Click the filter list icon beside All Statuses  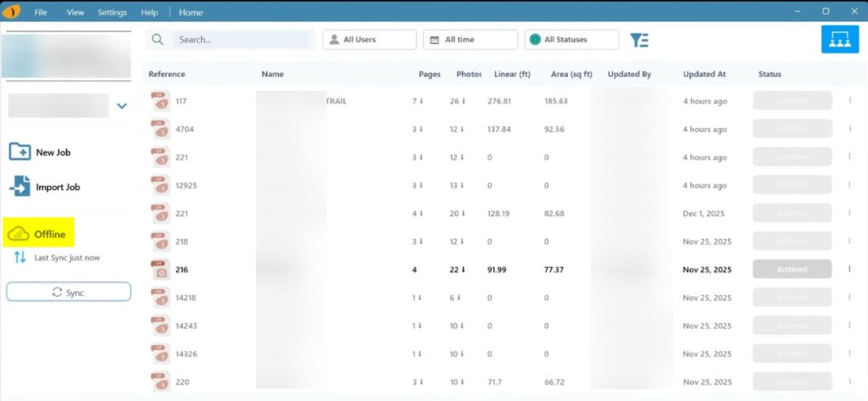[x=639, y=40]
